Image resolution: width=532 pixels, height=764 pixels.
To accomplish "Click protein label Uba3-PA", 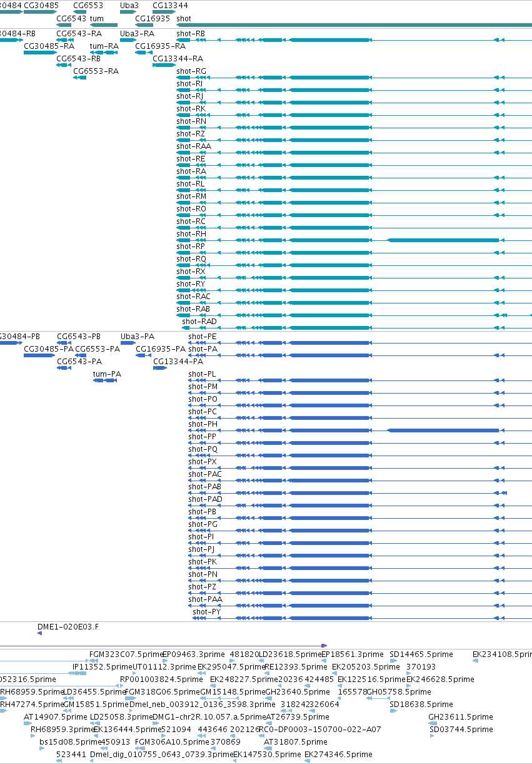I will pyautogui.click(x=137, y=337).
